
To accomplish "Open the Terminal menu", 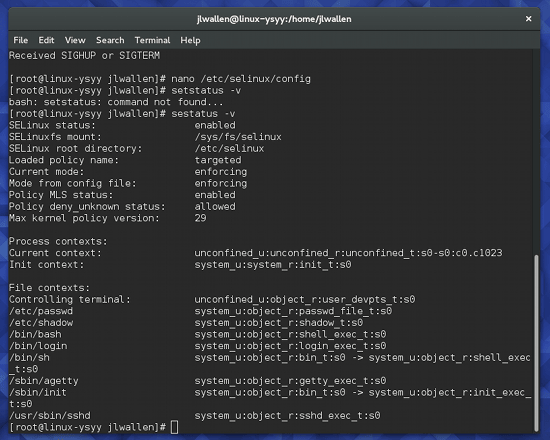I will 152,40.
